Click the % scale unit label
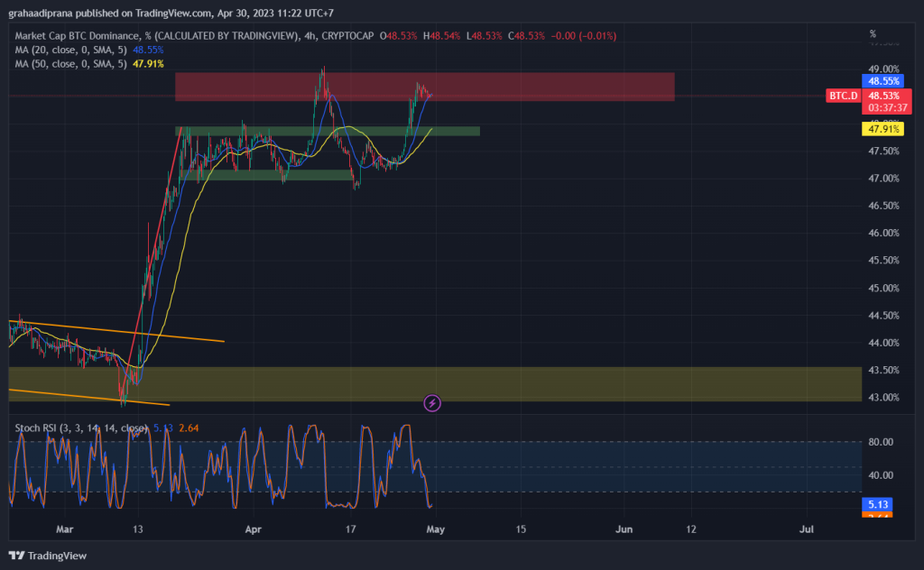924x570 pixels. [873, 34]
